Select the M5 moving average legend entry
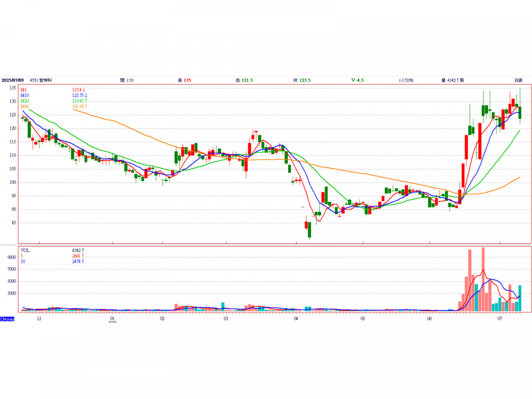Image resolution: width=532 pixels, height=399 pixels. pos(24,90)
